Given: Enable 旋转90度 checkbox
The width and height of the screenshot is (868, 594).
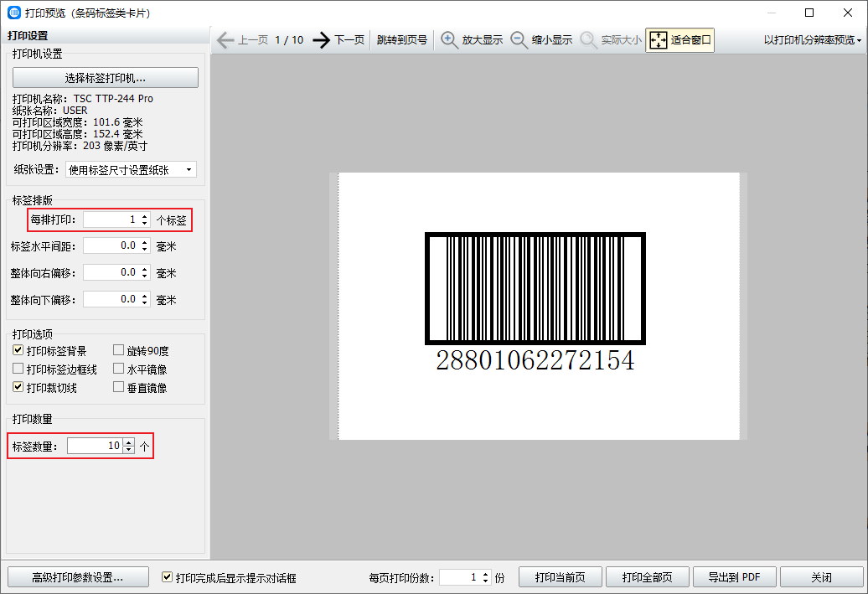Looking at the screenshot, I should click(118, 350).
